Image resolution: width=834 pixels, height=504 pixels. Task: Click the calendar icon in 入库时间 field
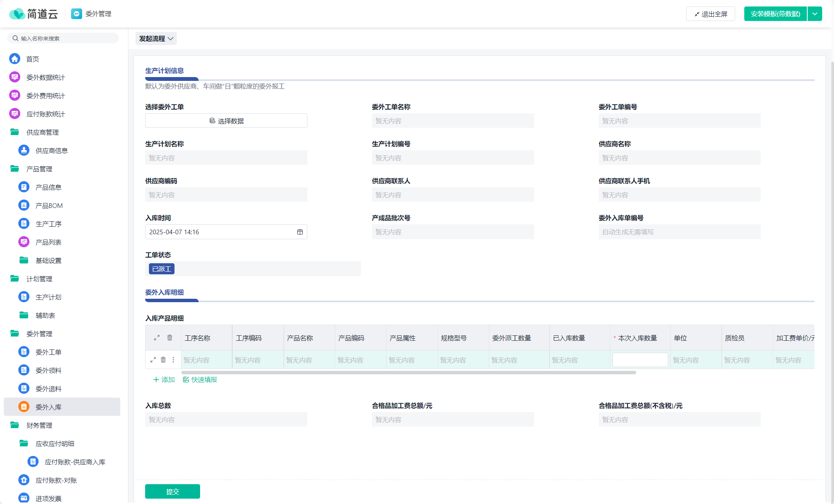[x=300, y=232]
